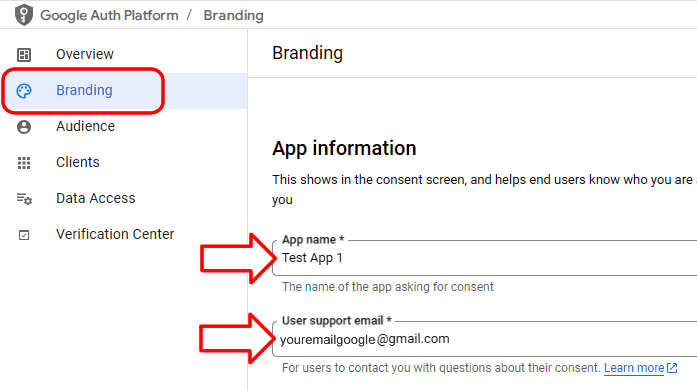The height and width of the screenshot is (391, 697).
Task: Click the Branding page heading
Action: (308, 53)
